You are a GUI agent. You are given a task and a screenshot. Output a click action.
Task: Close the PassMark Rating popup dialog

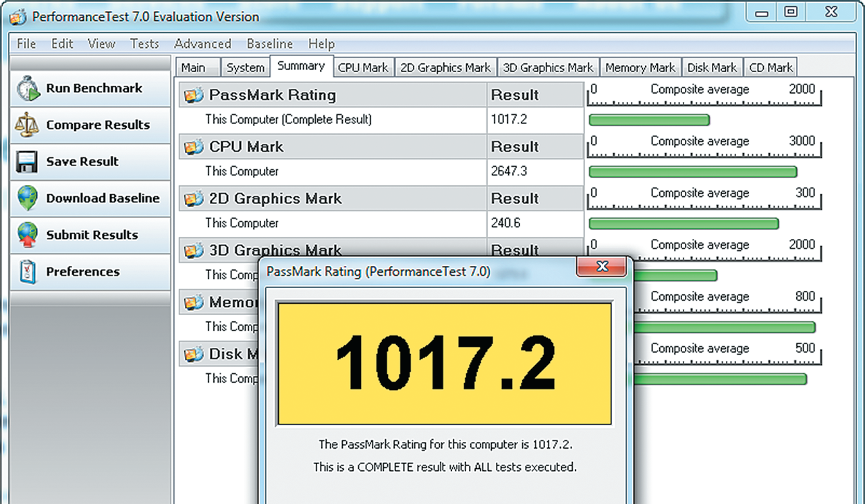(x=602, y=267)
